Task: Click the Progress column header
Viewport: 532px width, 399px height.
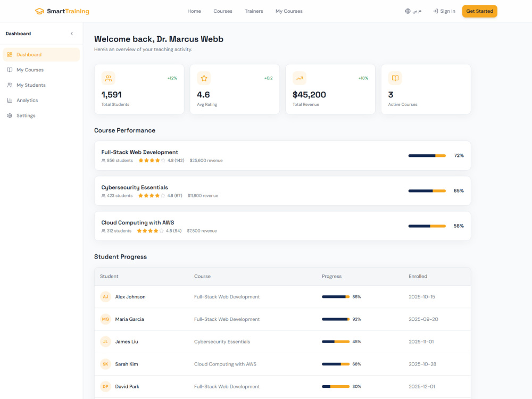Action: [x=331, y=277]
